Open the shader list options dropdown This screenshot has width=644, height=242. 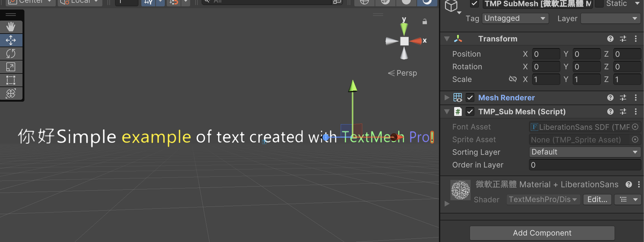(x=628, y=200)
